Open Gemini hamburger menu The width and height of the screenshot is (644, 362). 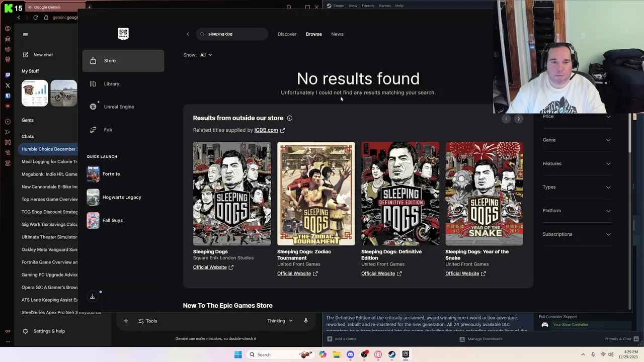pyautogui.click(x=25, y=35)
